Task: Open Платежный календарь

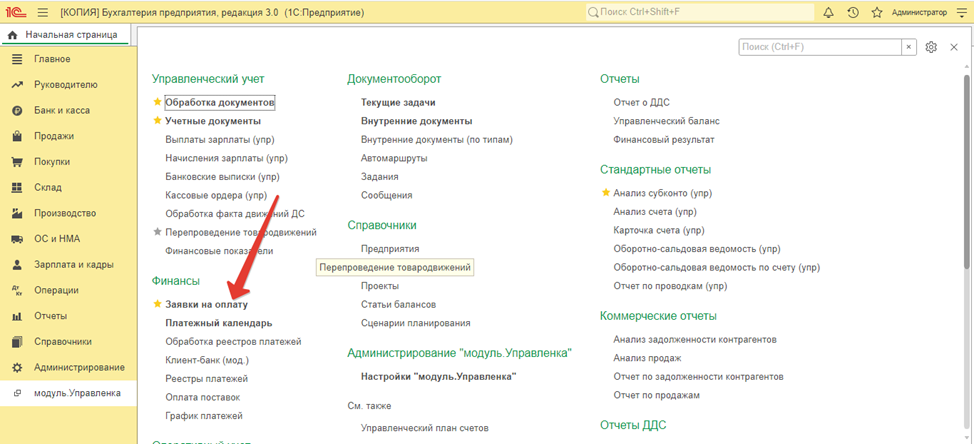Action: pos(219,323)
